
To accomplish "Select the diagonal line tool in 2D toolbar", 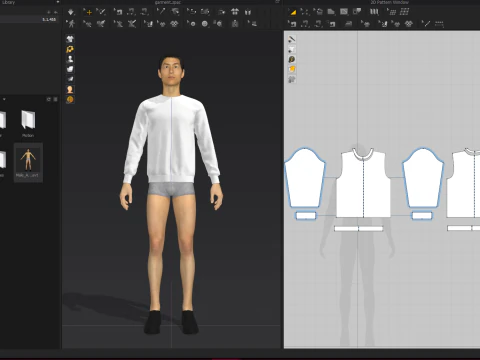I will click(x=426, y=24).
